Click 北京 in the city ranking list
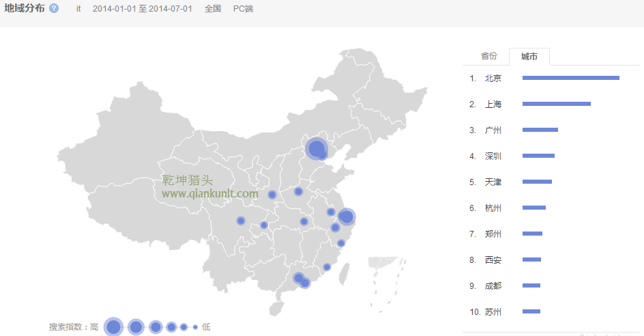Image resolution: width=644 pixels, height=336 pixels. click(x=493, y=78)
